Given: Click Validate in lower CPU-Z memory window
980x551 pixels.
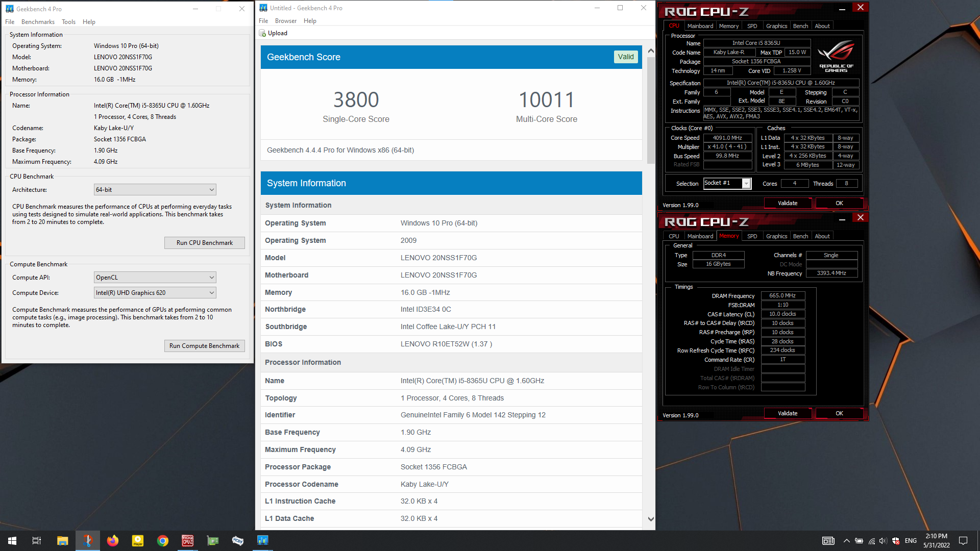Looking at the screenshot, I should point(788,413).
